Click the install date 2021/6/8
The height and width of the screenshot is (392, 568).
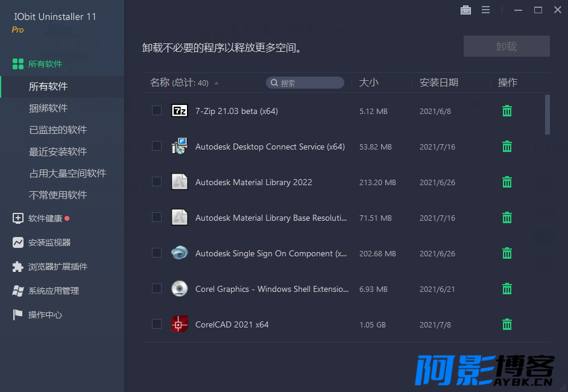pos(435,111)
